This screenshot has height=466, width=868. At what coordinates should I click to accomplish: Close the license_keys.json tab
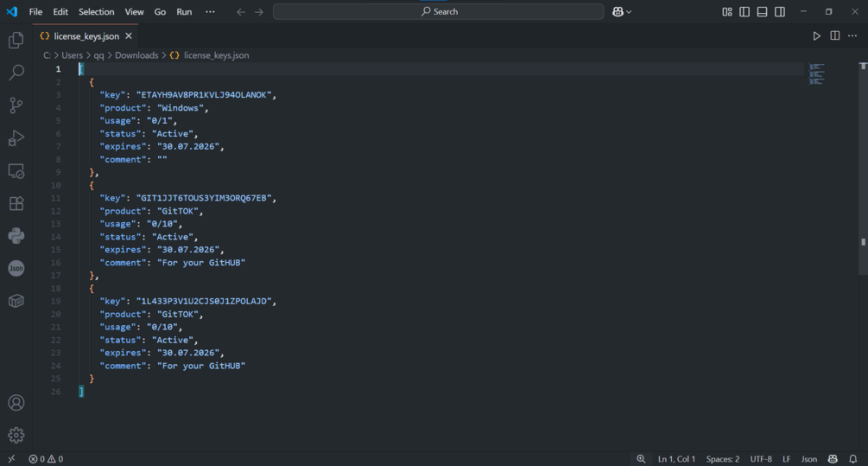coord(129,36)
